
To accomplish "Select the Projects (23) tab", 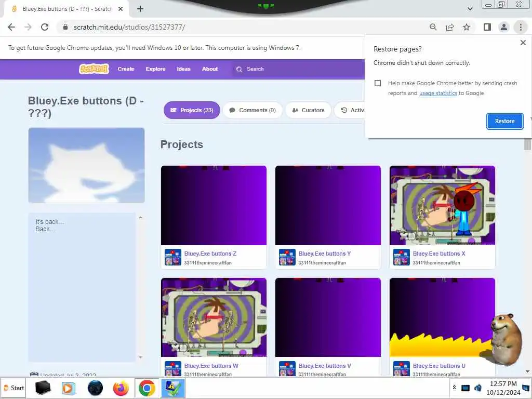I will point(192,110).
